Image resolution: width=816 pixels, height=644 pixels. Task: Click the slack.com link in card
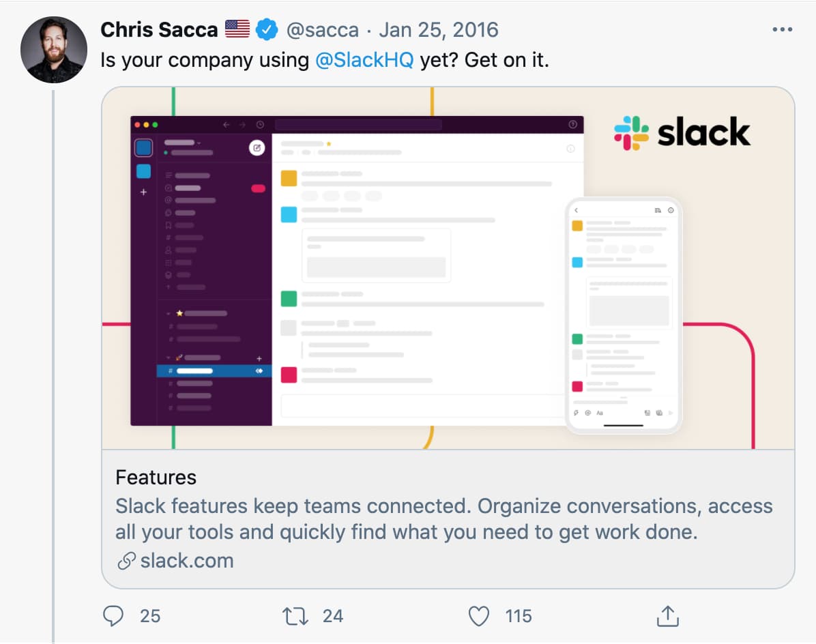click(187, 561)
